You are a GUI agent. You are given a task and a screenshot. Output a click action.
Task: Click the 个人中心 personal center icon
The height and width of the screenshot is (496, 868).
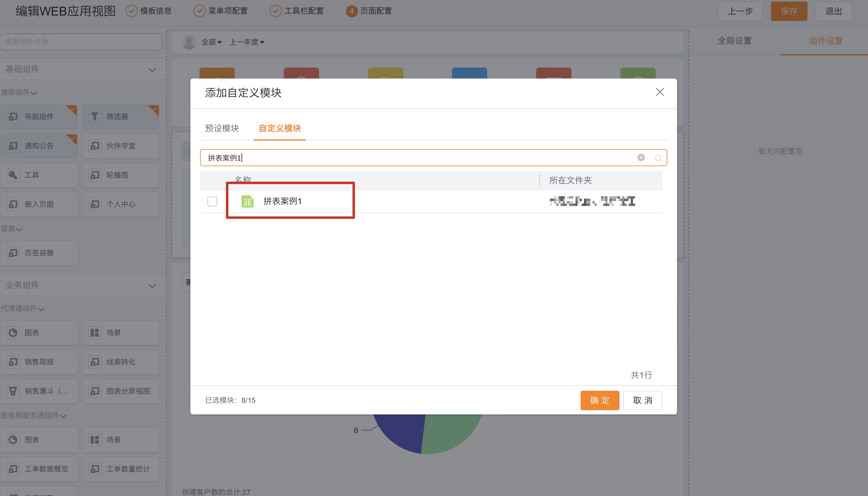click(95, 204)
